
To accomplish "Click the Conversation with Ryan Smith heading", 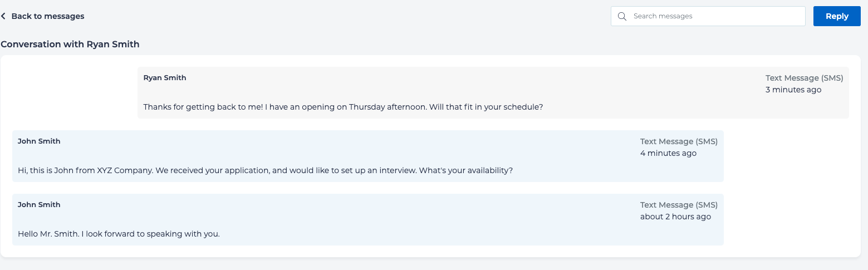I will coord(70,44).
